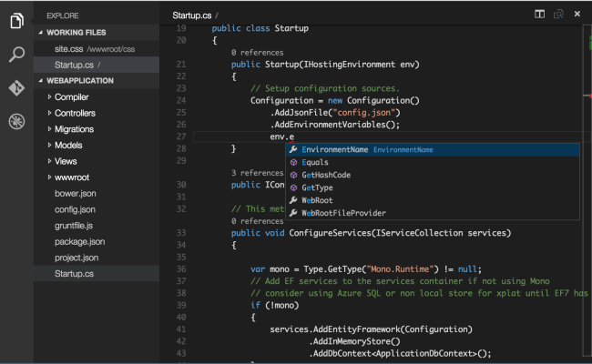The image size is (592, 364).
Task: Click wrench icon next to EnvironmentName suggestion
Action: (x=293, y=149)
